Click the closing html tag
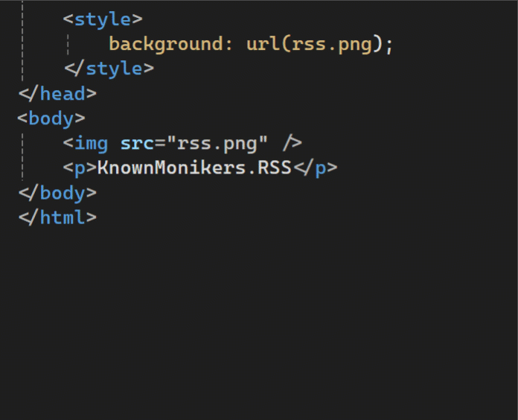The width and height of the screenshot is (518, 420). (x=57, y=218)
